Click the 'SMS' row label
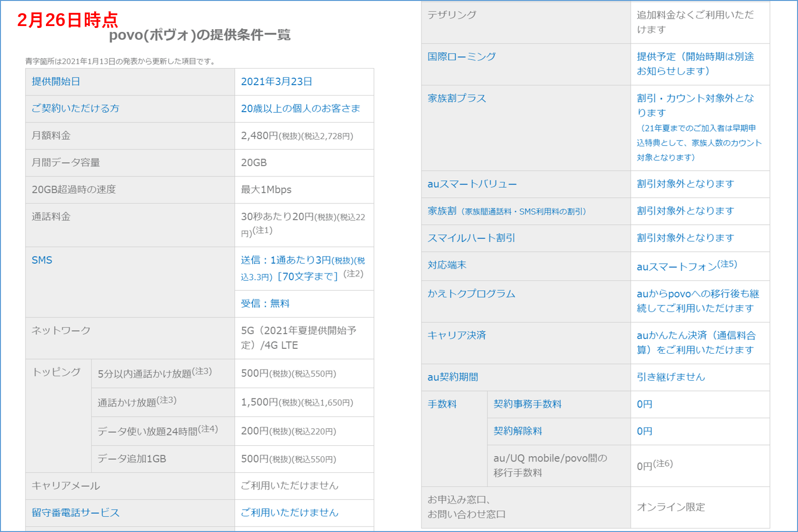The image size is (798, 532). click(x=42, y=260)
